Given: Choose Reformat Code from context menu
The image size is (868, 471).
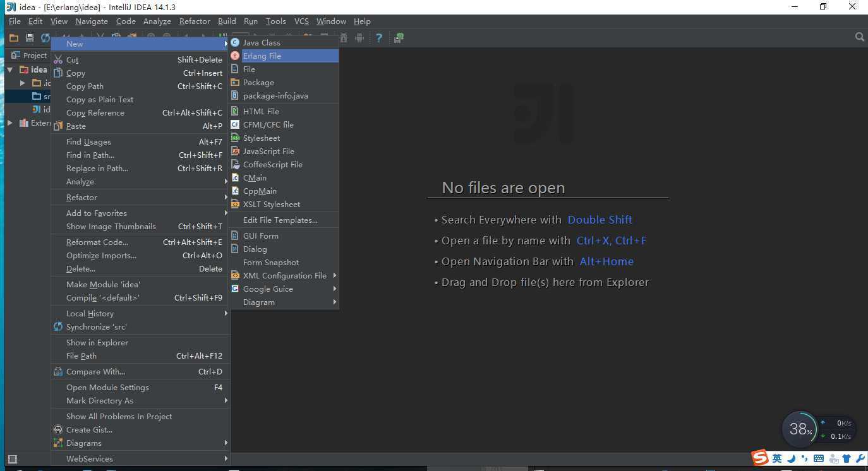Looking at the screenshot, I should tap(140, 242).
